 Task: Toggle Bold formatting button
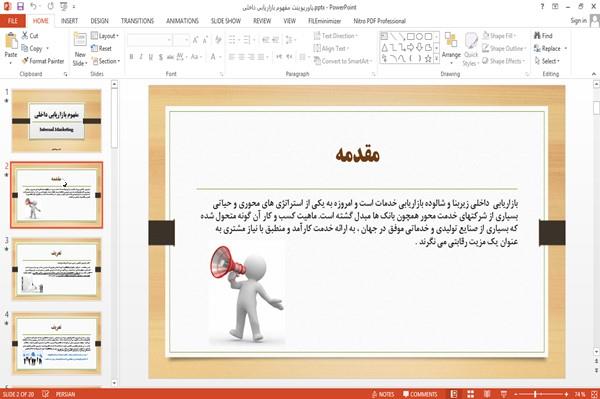coord(131,57)
